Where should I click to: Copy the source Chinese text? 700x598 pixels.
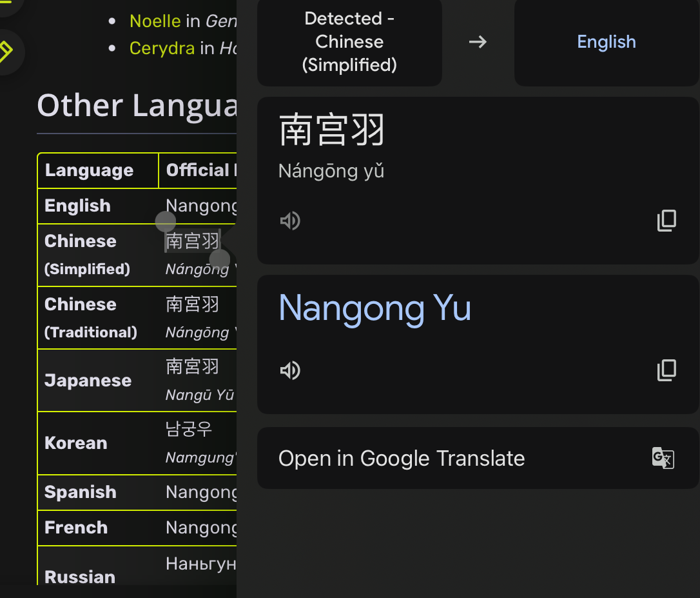tap(666, 221)
